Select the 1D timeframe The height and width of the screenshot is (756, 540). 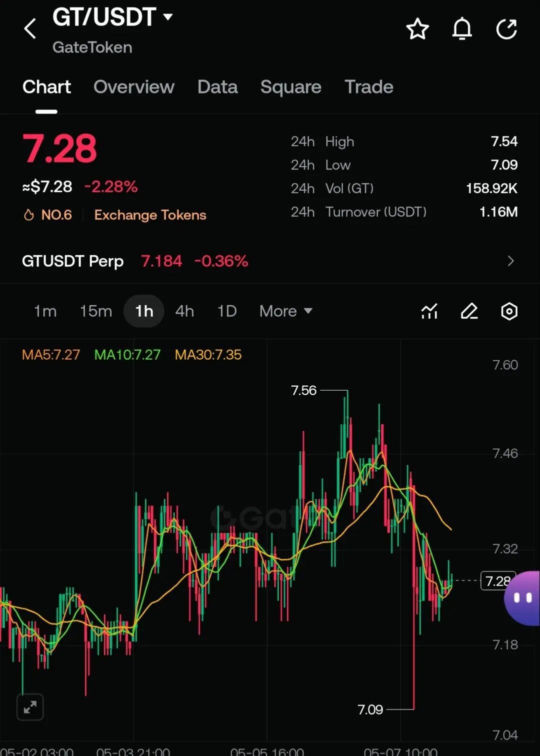[227, 311]
